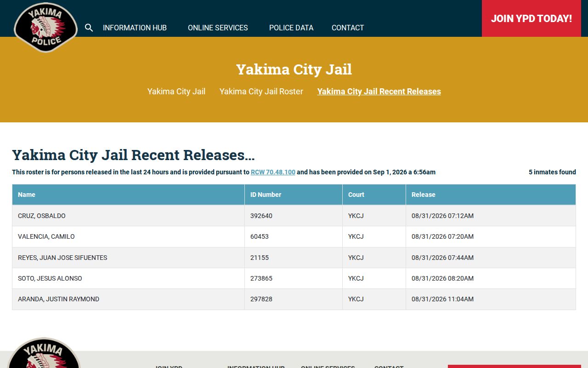Select the name ARANDA, JUSTIN RAYMOND
This screenshot has height=368, width=588.
pos(58,299)
